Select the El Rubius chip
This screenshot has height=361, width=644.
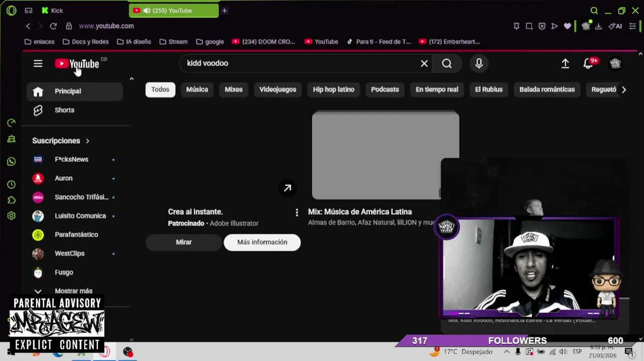point(489,90)
